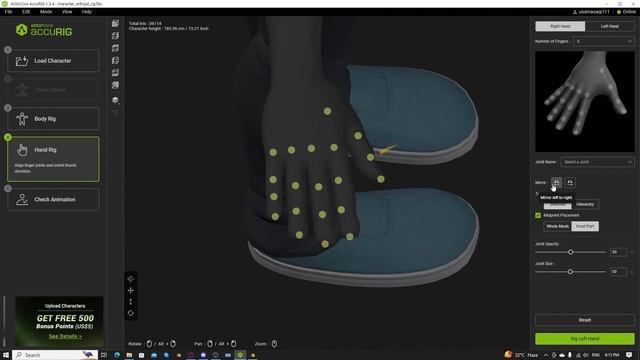Open the Edit menu
Screen dimensions: 640x360
click(x=26, y=12)
